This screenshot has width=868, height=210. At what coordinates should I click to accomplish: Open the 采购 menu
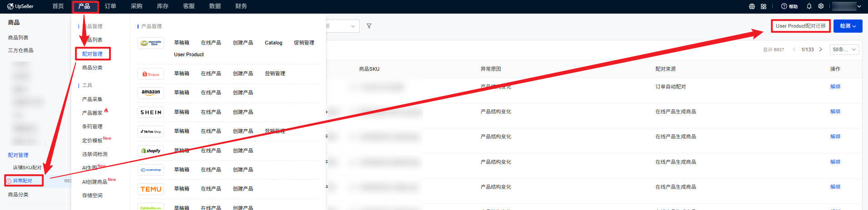click(x=136, y=6)
